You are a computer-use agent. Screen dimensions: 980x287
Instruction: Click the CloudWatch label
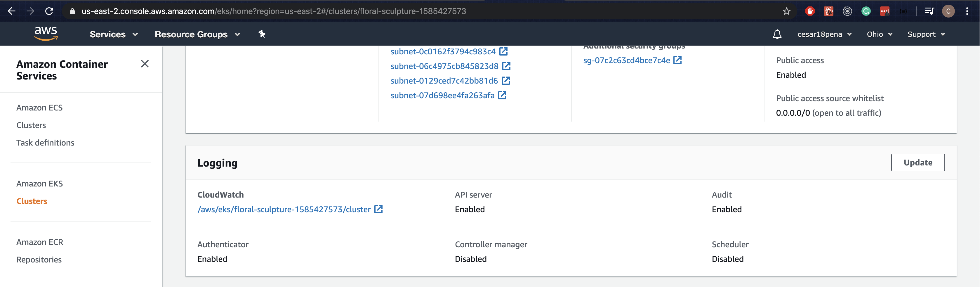point(220,195)
